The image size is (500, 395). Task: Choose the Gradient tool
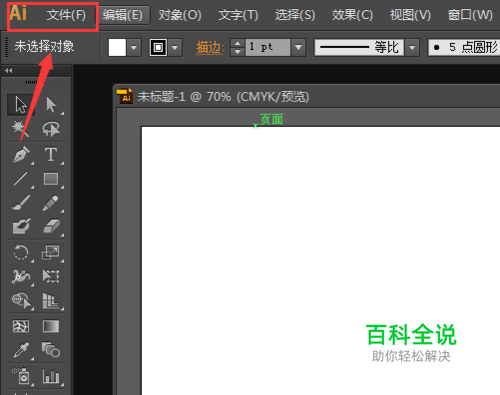point(51,326)
